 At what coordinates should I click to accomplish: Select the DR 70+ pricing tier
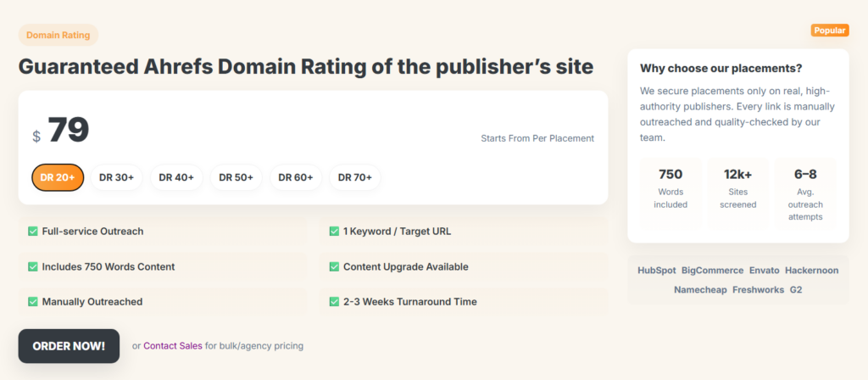pyautogui.click(x=355, y=177)
